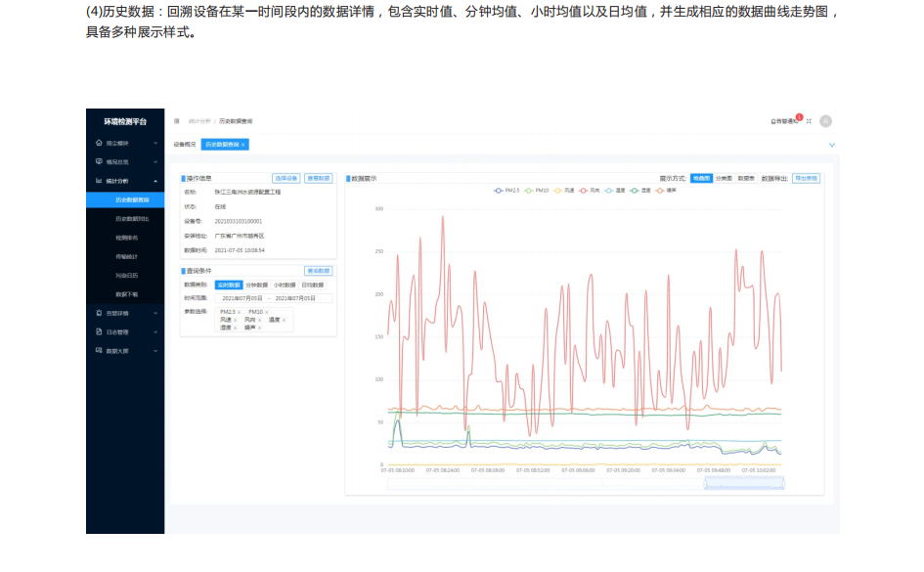Open the tabs dropdown arrow at right

point(831,145)
